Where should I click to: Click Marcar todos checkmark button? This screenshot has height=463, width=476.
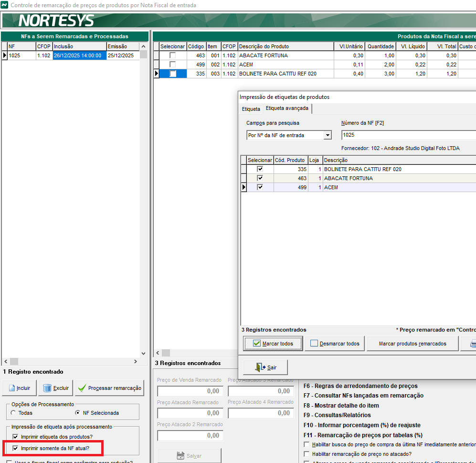pyautogui.click(x=273, y=344)
